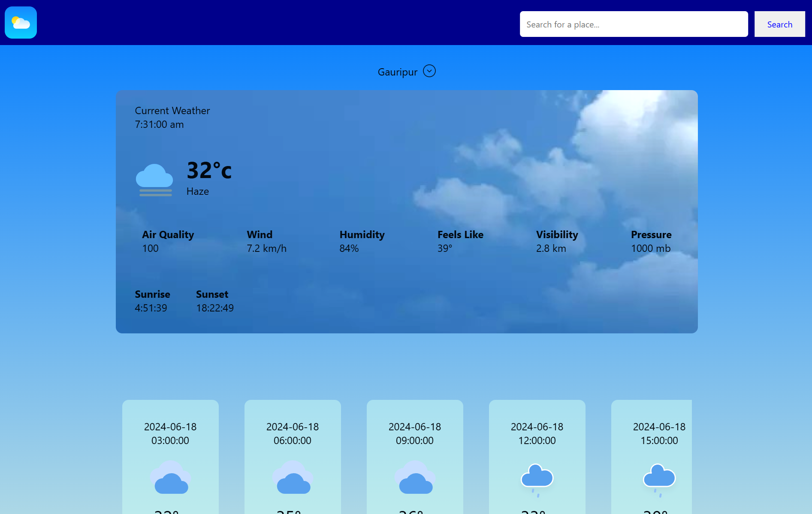Click the Wind label
This screenshot has height=514, width=812.
[x=260, y=235]
